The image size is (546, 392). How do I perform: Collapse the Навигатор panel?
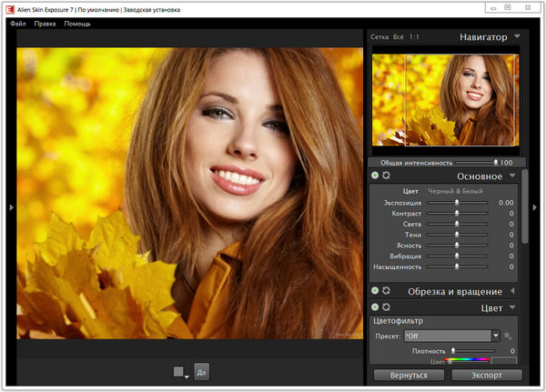tap(517, 37)
